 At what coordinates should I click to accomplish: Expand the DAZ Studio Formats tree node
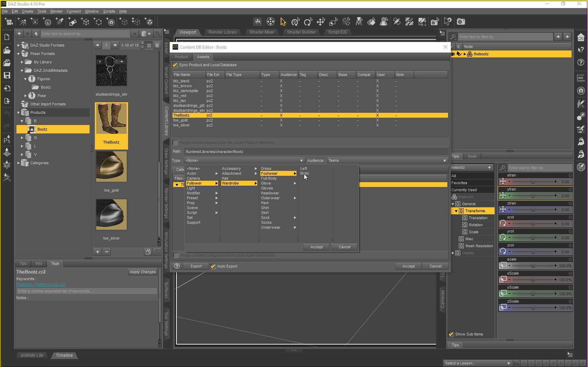pyautogui.click(x=19, y=45)
